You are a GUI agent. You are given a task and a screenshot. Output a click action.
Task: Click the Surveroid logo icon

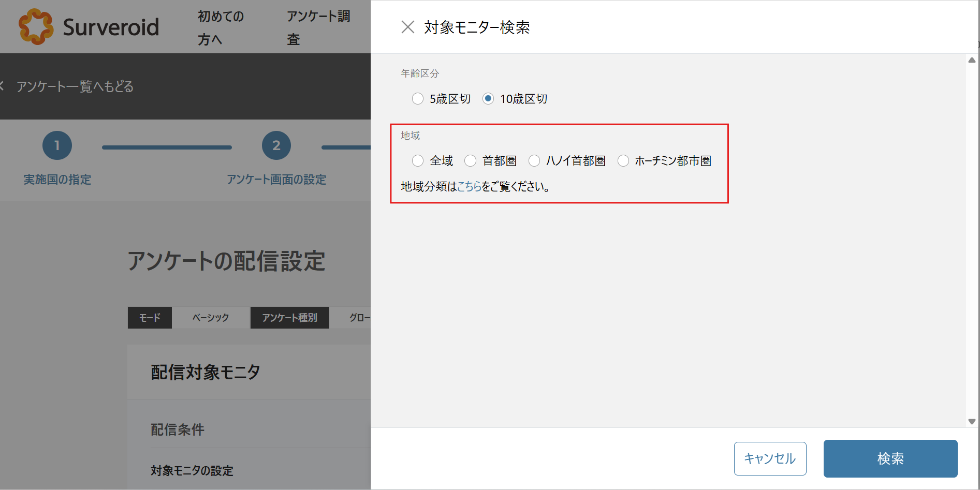(x=36, y=27)
